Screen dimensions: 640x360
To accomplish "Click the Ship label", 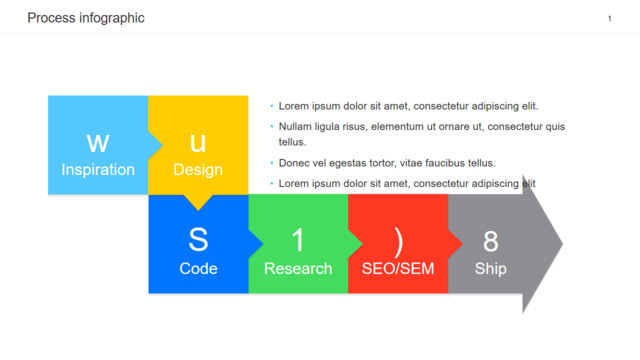I will tap(491, 269).
